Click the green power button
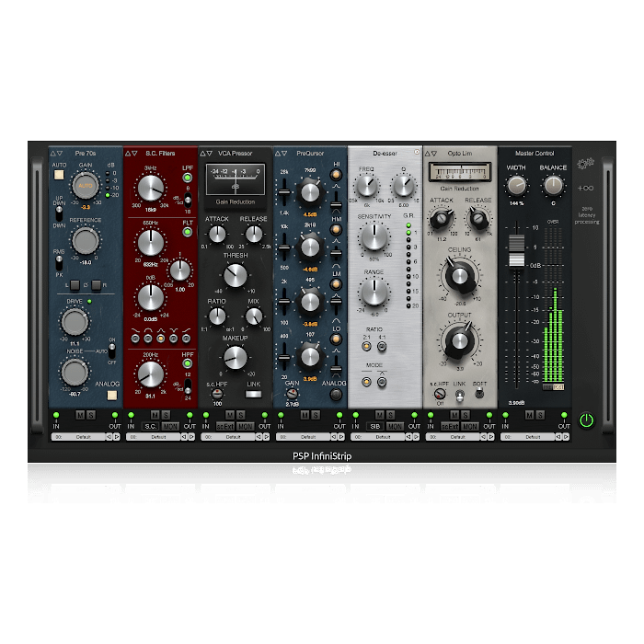 pyautogui.click(x=586, y=420)
